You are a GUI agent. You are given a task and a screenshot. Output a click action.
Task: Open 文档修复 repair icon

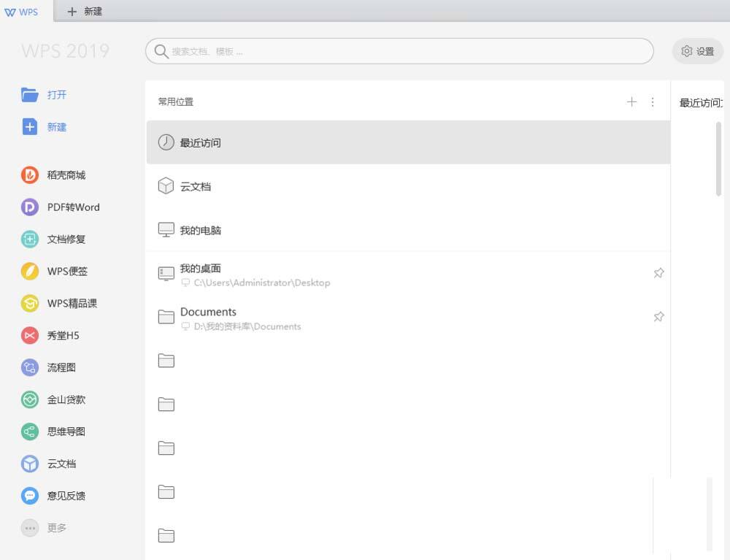pyautogui.click(x=30, y=239)
